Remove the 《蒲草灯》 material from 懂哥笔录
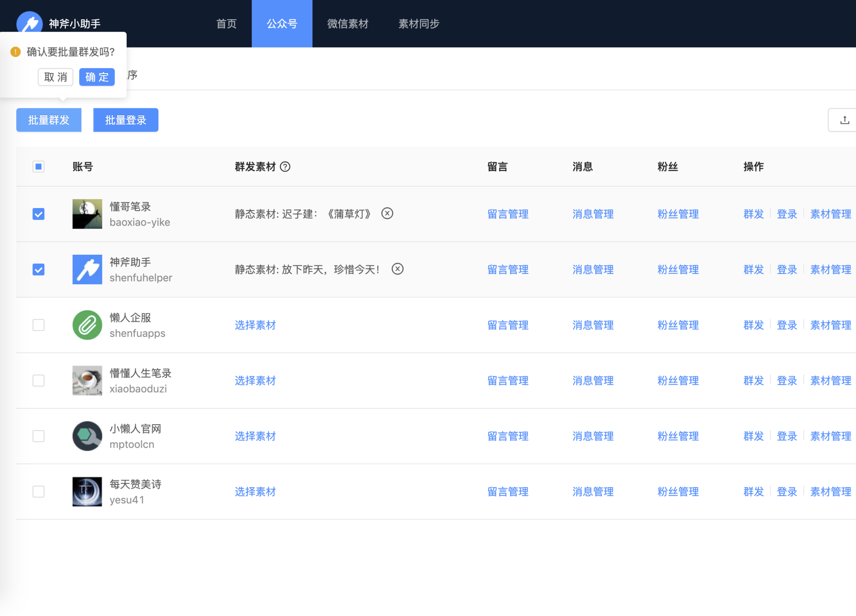 click(387, 214)
